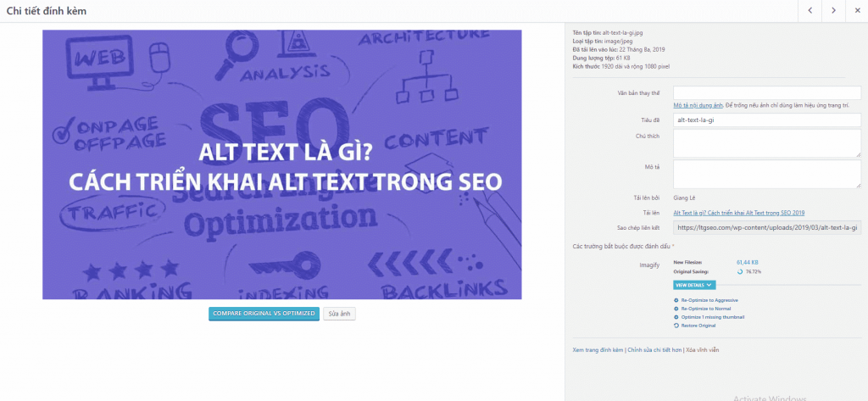The width and height of the screenshot is (868, 401).
Task: Go to previous attachment with left chevron
Action: pyautogui.click(x=810, y=10)
